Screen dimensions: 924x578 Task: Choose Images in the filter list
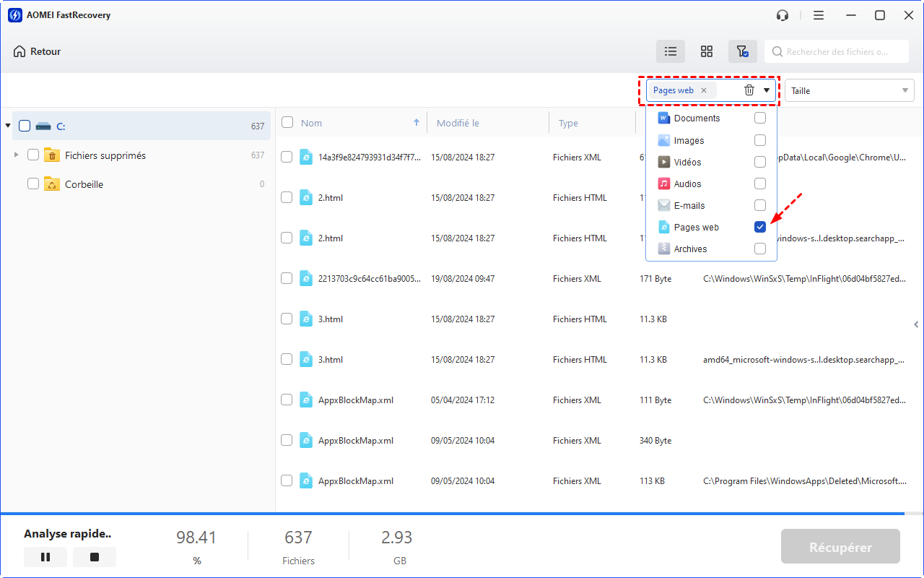click(x=689, y=140)
